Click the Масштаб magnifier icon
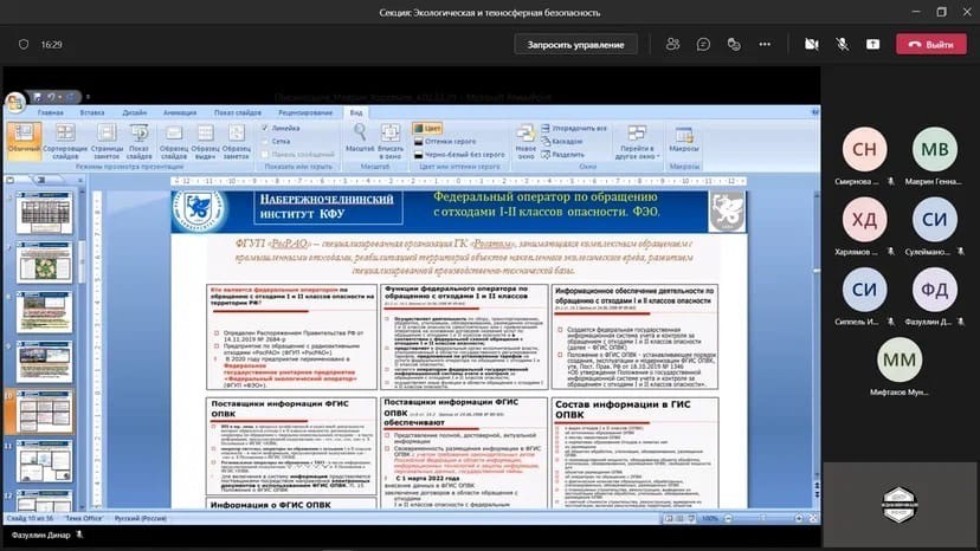Viewport: 980px width, 551px height. (x=360, y=139)
